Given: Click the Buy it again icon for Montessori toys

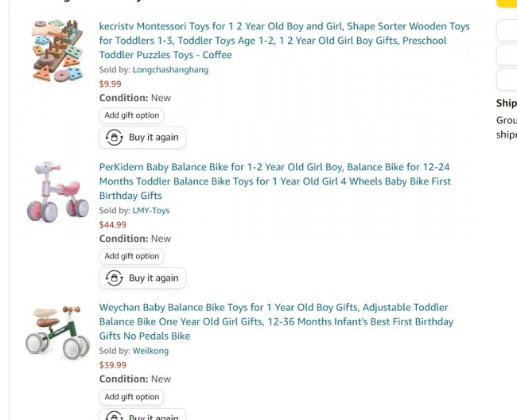Looking at the screenshot, I should click(x=114, y=138).
